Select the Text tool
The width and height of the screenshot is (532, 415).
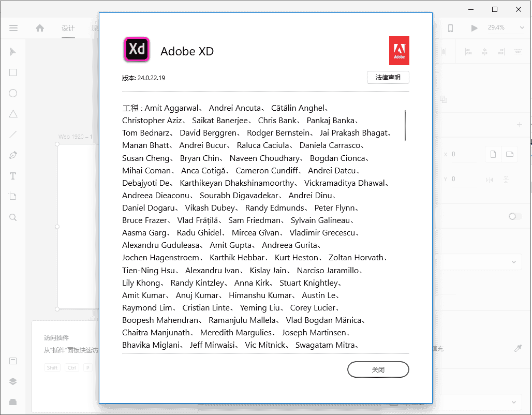pos(13,176)
